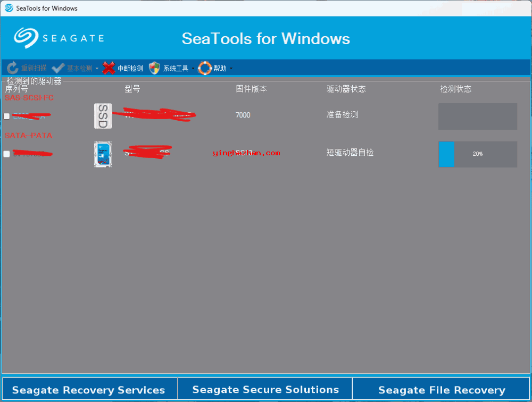Click the Basic Tests checkmark icon
532x402 pixels.
click(x=59, y=68)
